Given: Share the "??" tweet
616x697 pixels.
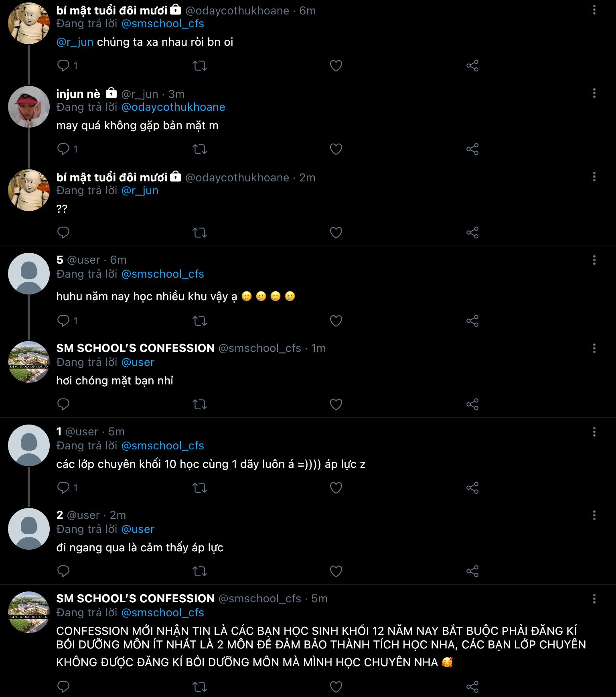Looking at the screenshot, I should click(472, 232).
